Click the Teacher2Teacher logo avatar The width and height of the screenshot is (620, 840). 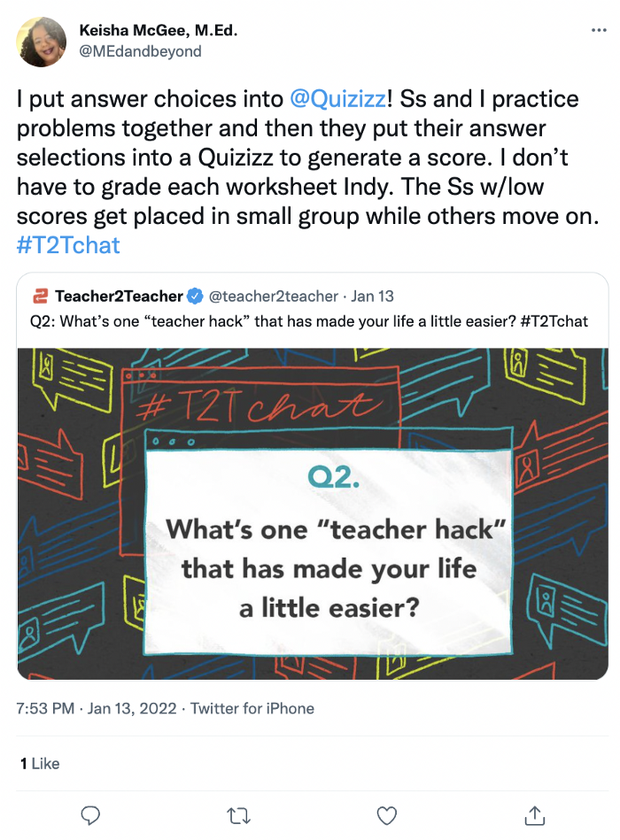[x=39, y=296]
